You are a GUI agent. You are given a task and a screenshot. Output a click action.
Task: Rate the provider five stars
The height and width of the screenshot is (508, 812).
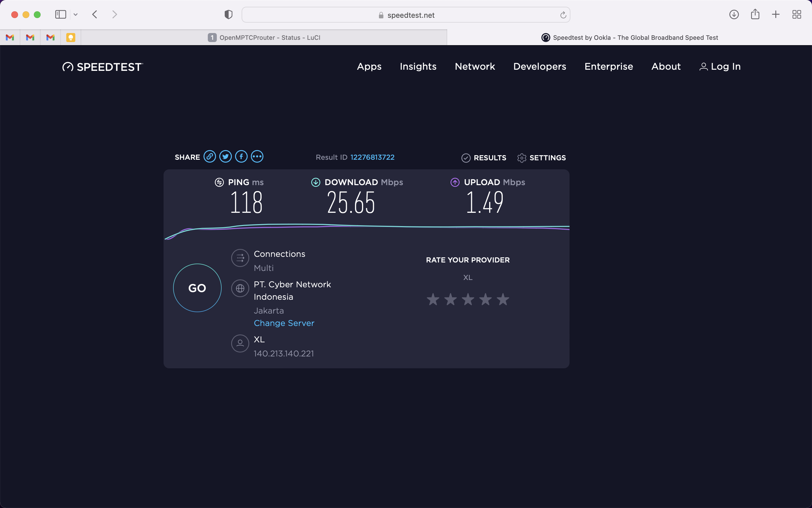[x=503, y=299]
